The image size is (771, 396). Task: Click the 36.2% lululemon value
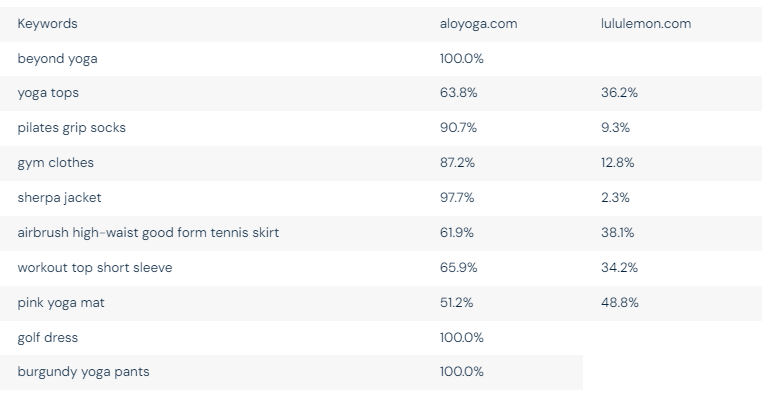tap(619, 93)
